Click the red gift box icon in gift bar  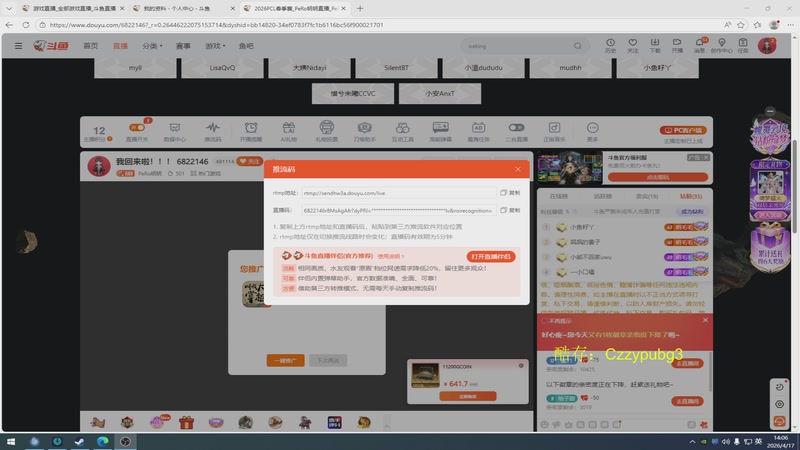point(186,422)
